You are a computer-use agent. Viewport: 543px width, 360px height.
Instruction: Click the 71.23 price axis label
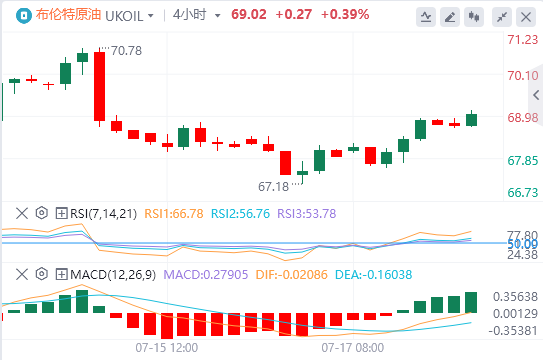523,40
